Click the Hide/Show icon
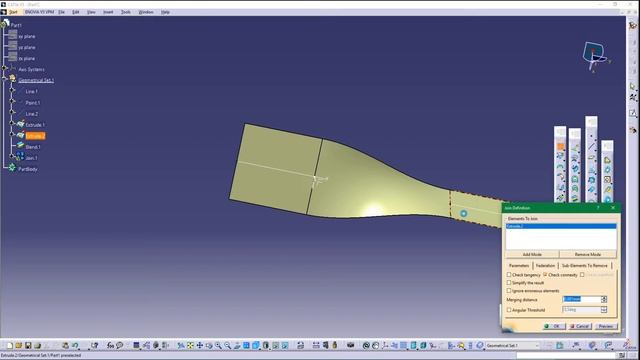 (x=276, y=346)
